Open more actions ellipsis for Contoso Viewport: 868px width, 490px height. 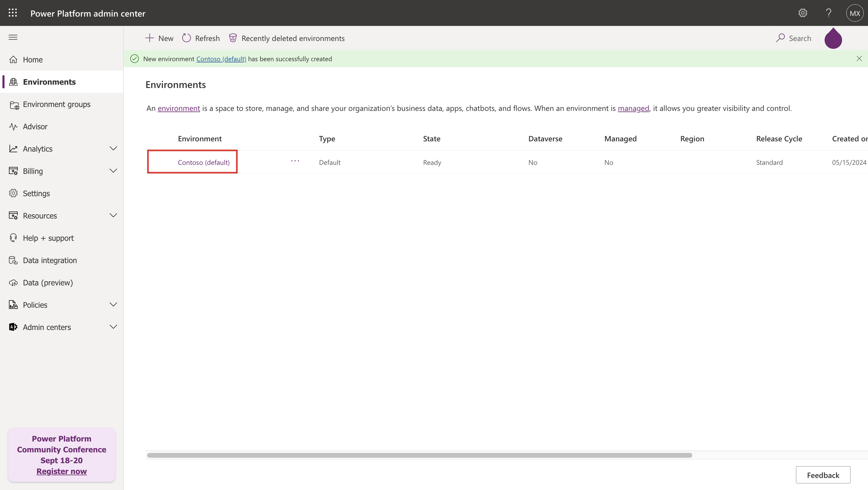pos(295,161)
